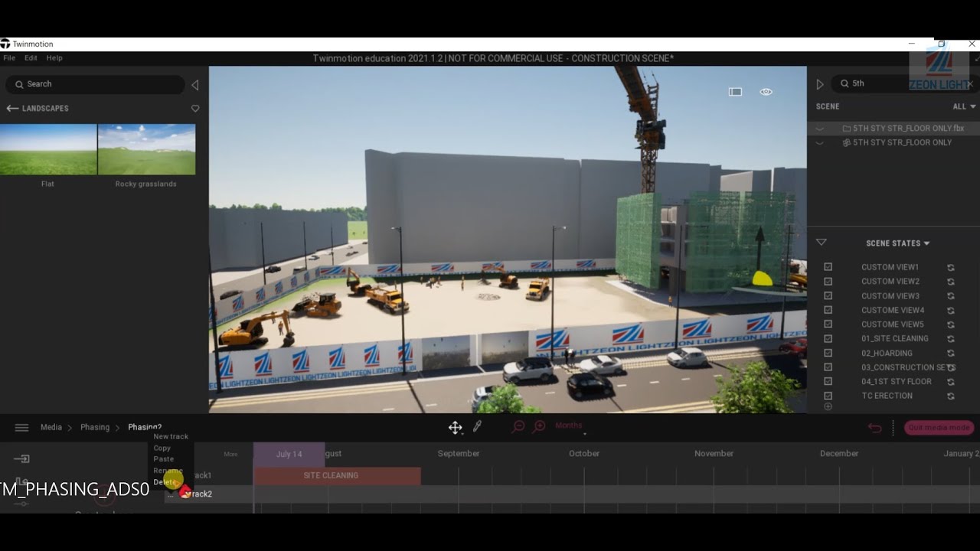This screenshot has height=551, width=980.
Task: Toggle the 01_SITE CLEANING checkbox
Action: (x=828, y=339)
